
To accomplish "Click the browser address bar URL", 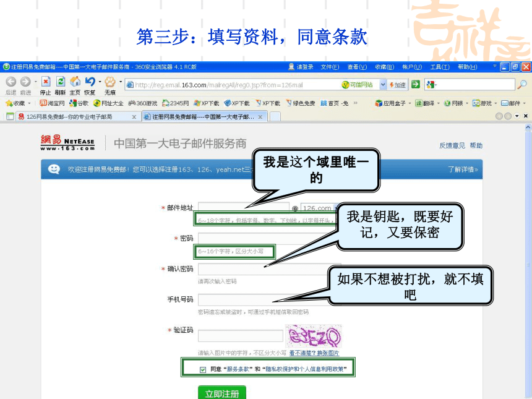I will click(x=219, y=85).
